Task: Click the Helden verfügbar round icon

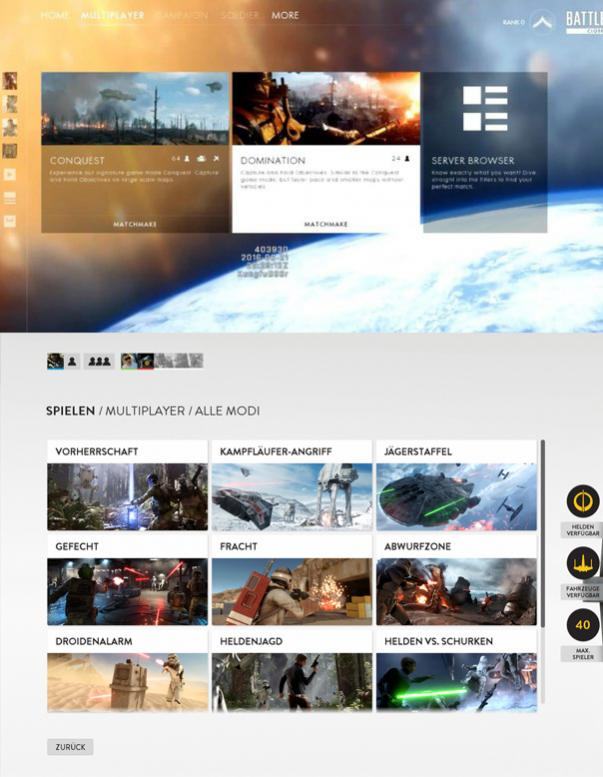Action: point(583,501)
